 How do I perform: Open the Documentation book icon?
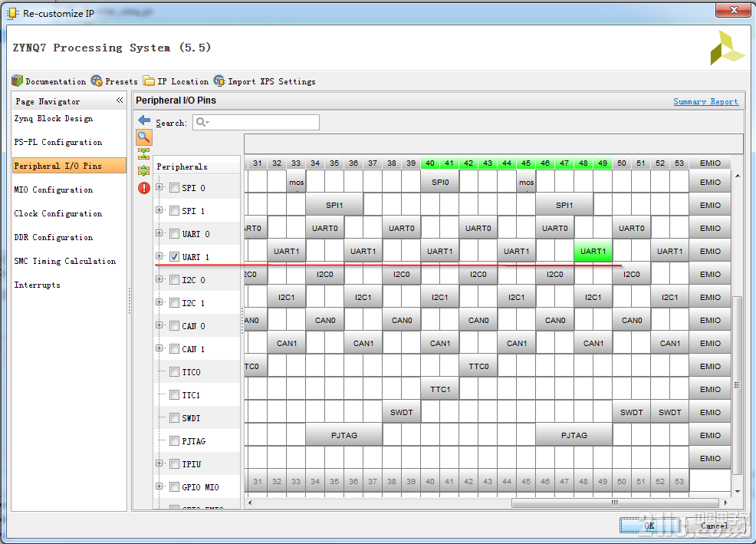[x=18, y=81]
